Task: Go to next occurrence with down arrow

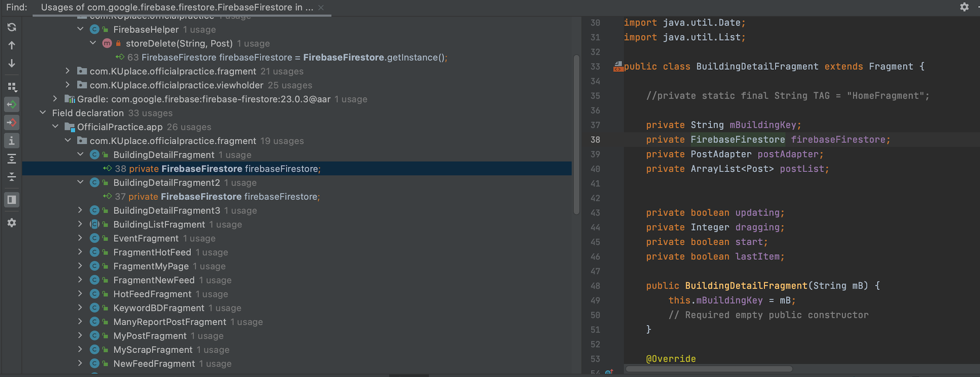Action: pos(12,63)
